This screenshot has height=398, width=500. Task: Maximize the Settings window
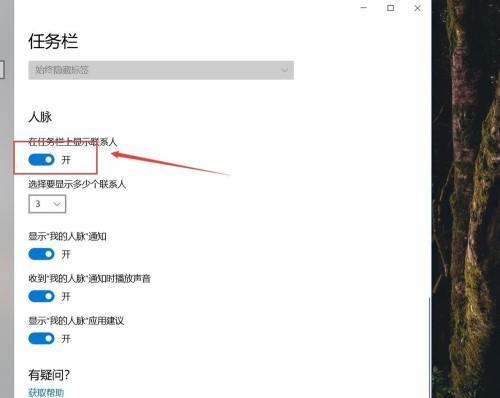[390, 8]
